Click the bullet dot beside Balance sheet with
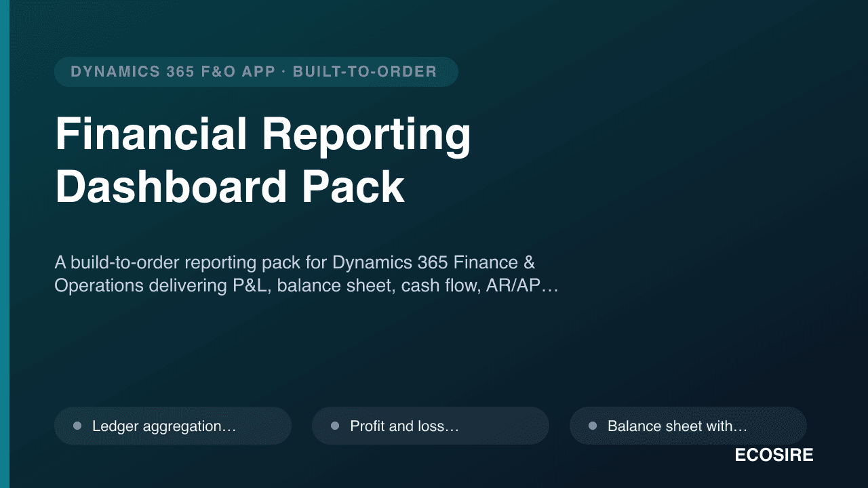 click(593, 426)
